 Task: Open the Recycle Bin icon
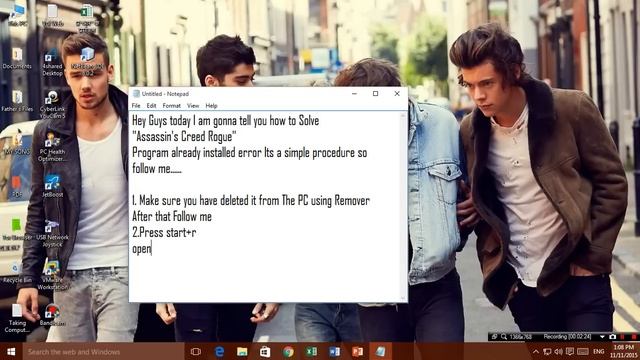coord(17,272)
